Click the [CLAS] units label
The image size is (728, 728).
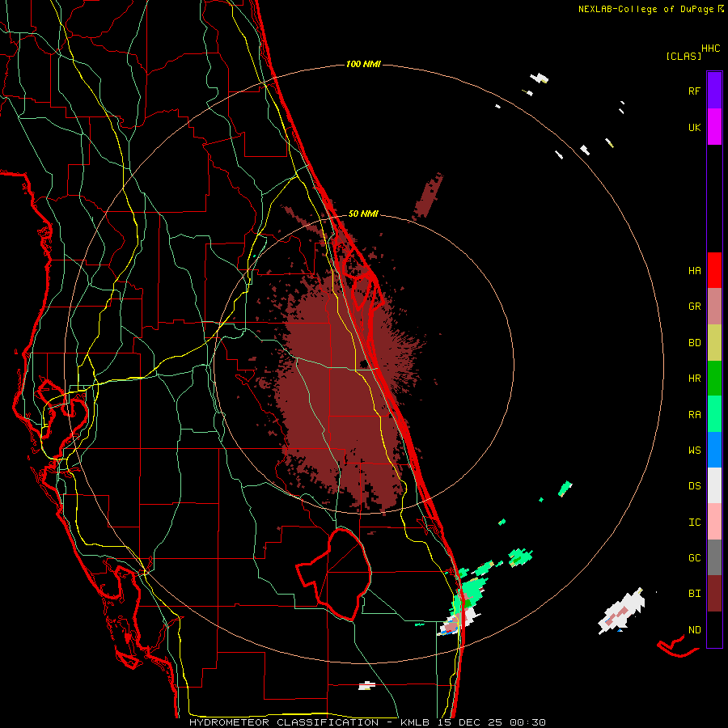point(684,56)
